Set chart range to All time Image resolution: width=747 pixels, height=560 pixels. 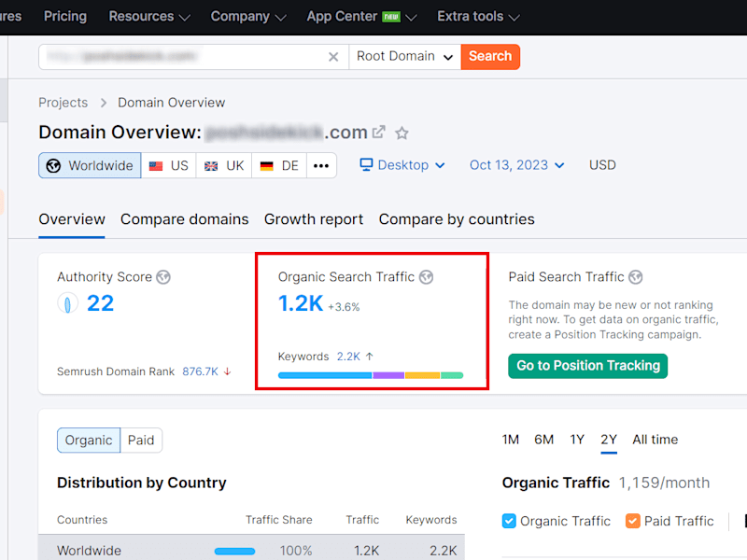coord(655,440)
